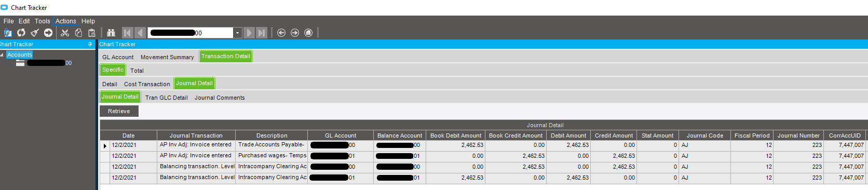Switch to the Total tab
This screenshot has width=868, height=190.
(137, 71)
